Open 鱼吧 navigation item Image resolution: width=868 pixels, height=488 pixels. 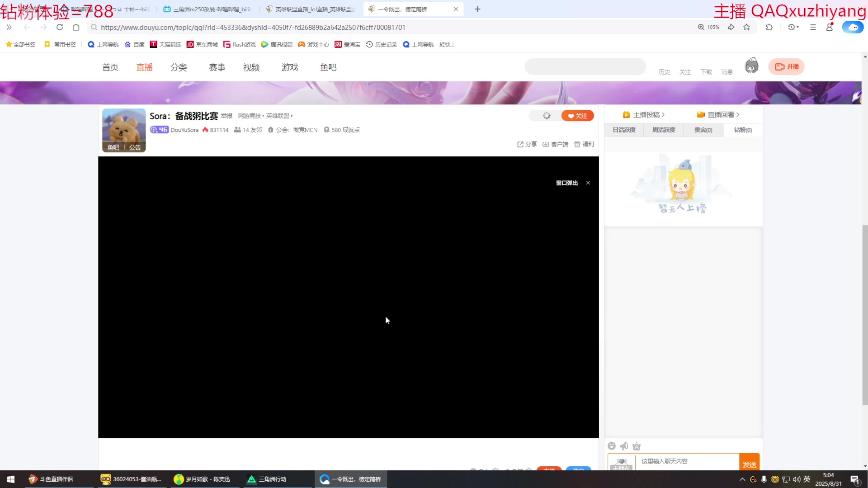tap(328, 67)
